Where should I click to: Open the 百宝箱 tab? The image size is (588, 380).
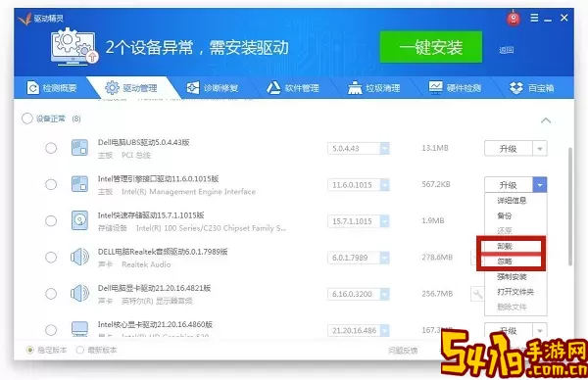[532, 88]
